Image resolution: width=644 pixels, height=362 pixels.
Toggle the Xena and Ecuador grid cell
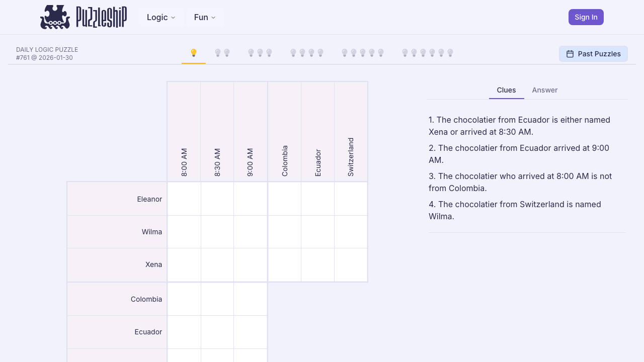[317, 264]
